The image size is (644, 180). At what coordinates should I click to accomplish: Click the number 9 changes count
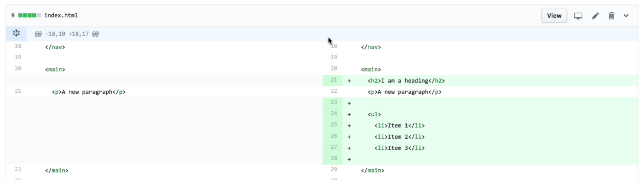13,16
